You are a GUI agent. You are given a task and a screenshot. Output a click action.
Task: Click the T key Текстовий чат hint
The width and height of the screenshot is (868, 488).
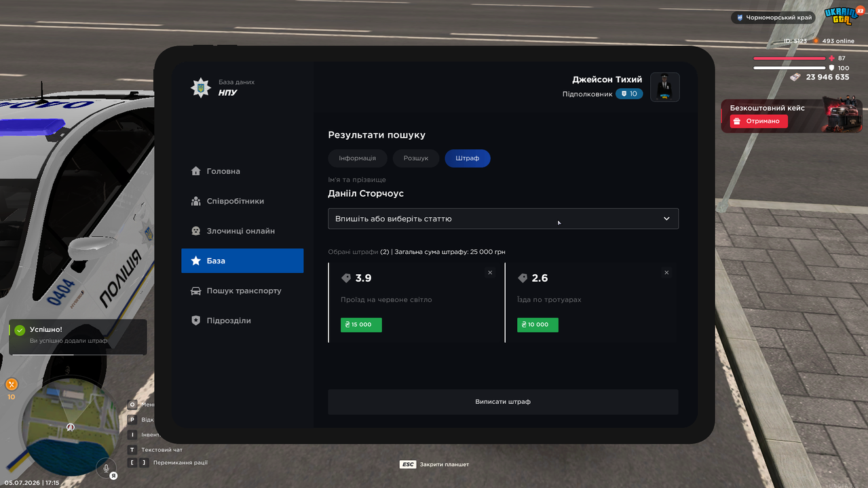pyautogui.click(x=155, y=449)
